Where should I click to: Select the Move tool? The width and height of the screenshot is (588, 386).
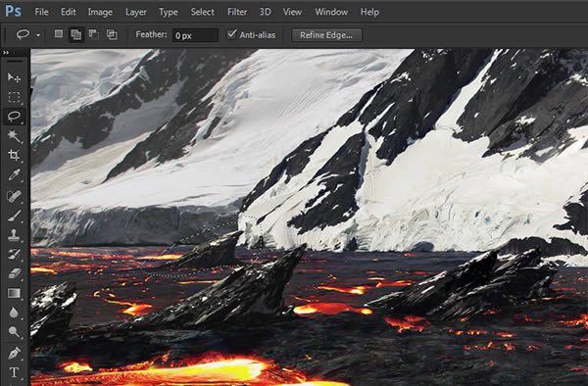pyautogui.click(x=15, y=77)
